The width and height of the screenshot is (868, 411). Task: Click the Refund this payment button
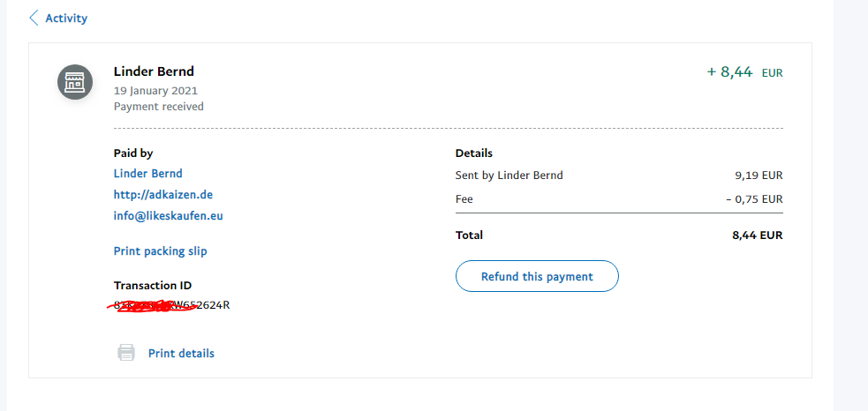pos(537,276)
